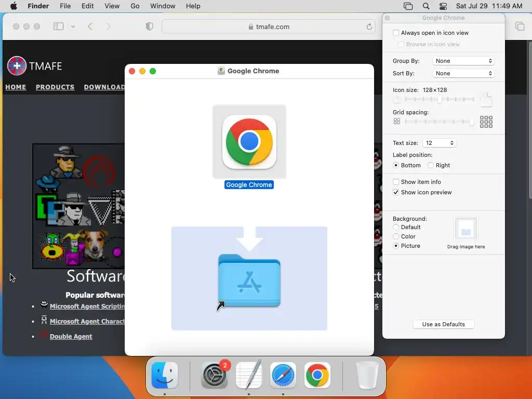Open PRODUCTS link on TMAFE site
Image resolution: width=532 pixels, height=399 pixels.
[55, 87]
